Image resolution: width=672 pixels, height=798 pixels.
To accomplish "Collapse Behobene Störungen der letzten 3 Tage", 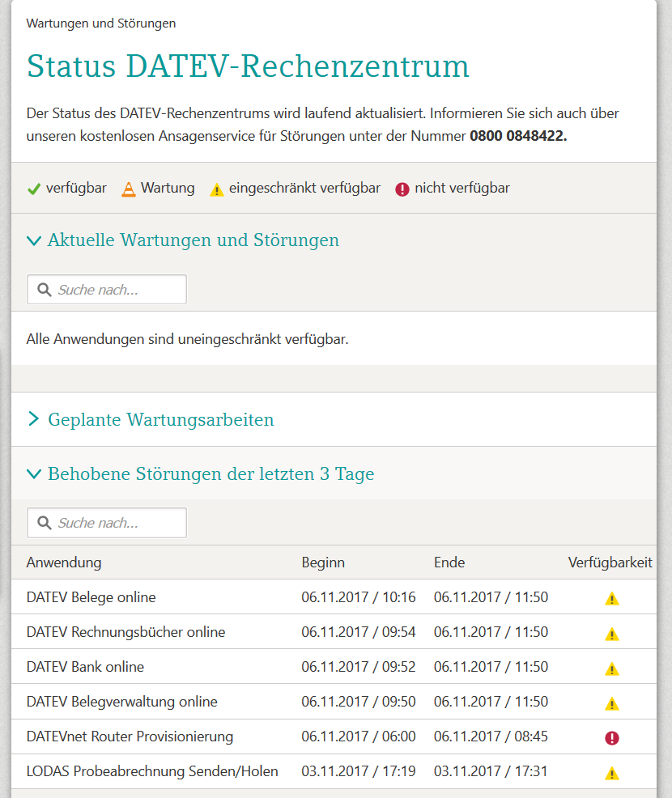I will [201, 473].
